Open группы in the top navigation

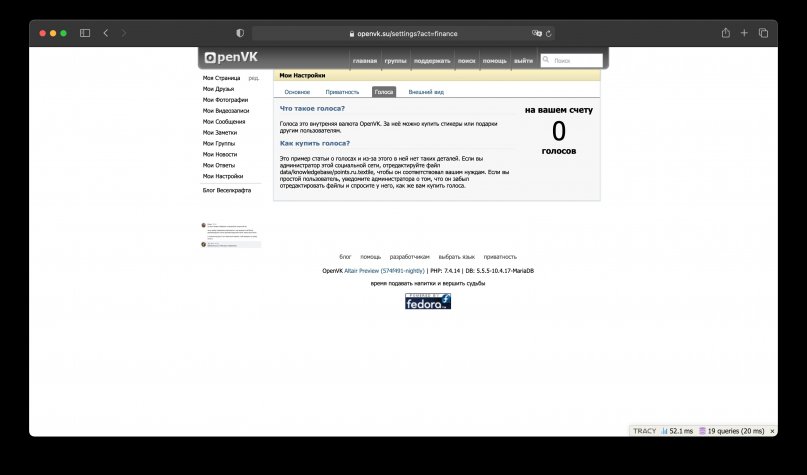(395, 61)
